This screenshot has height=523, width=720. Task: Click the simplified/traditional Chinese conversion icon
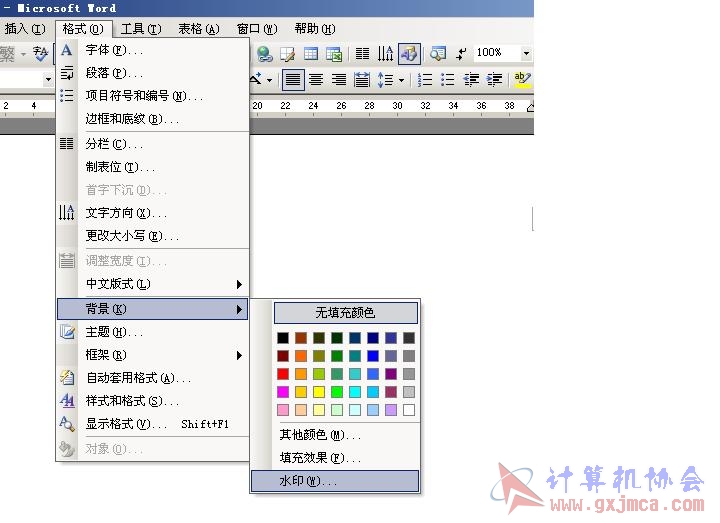click(7, 54)
